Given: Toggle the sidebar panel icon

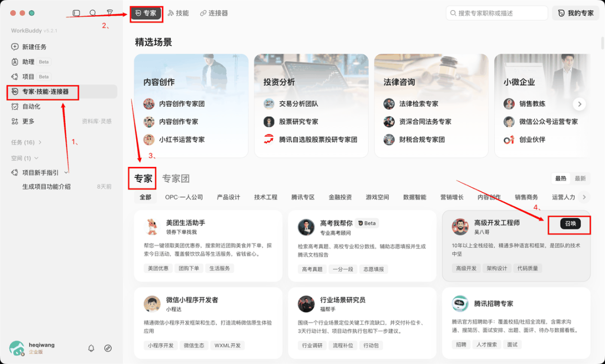Looking at the screenshot, I should point(76,13).
